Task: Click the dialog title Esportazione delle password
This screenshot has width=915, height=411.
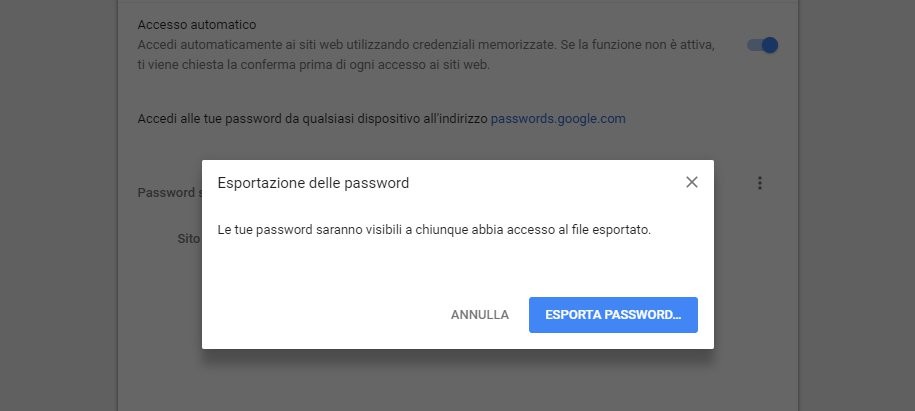Action: click(313, 183)
